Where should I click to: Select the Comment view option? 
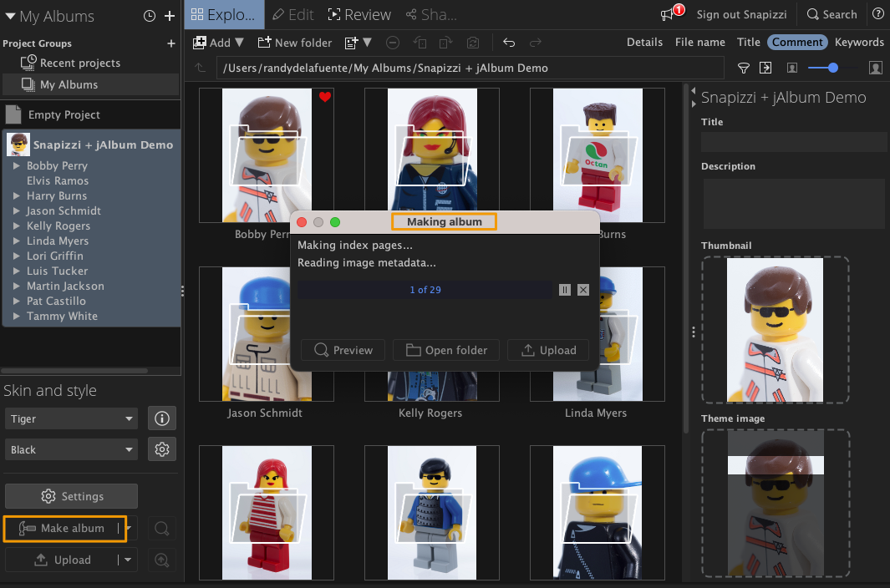pos(797,42)
